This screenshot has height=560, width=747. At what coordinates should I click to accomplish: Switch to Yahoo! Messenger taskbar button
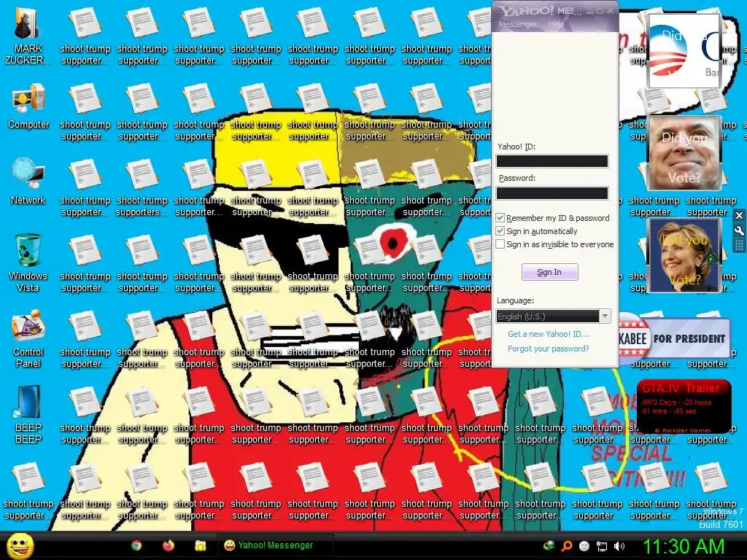(x=275, y=545)
